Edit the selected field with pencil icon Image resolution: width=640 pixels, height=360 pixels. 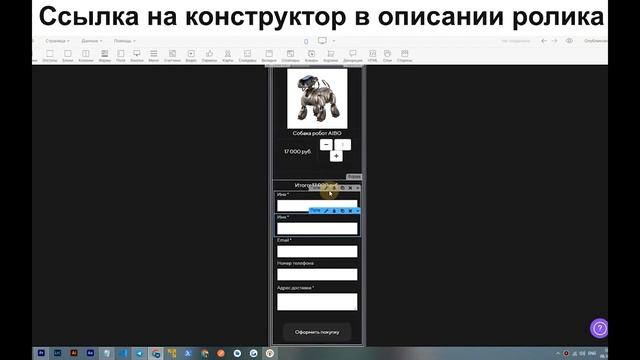tap(326, 211)
